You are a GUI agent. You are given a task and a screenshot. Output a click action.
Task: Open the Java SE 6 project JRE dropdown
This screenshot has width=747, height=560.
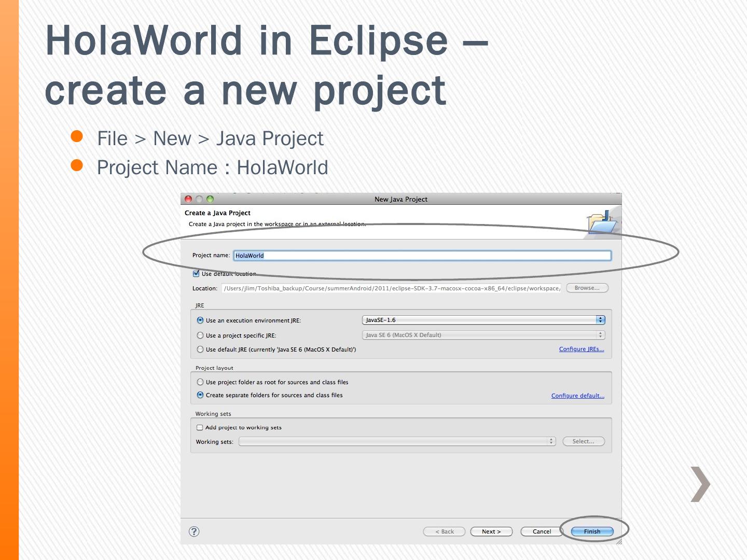tap(483, 335)
